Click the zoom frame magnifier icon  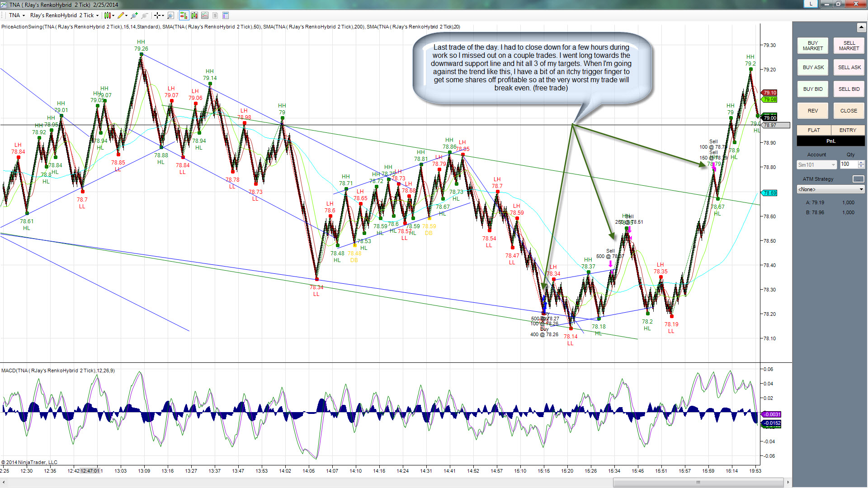[170, 15]
